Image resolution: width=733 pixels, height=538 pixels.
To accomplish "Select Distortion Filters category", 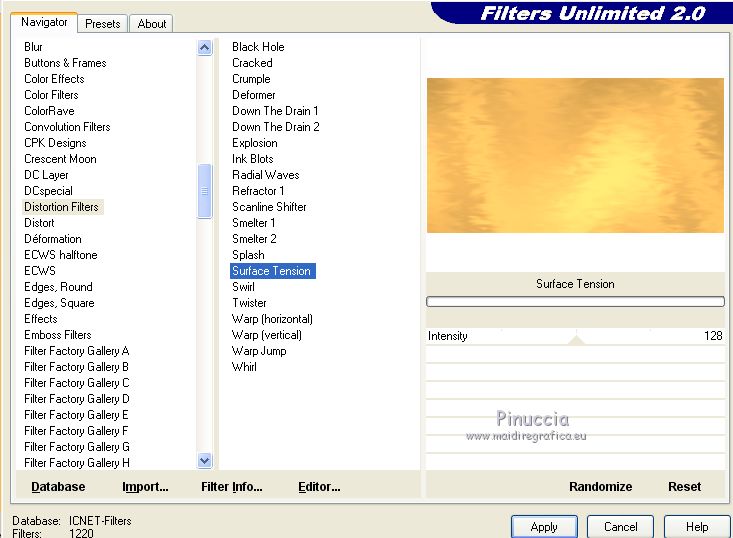I will coord(63,207).
